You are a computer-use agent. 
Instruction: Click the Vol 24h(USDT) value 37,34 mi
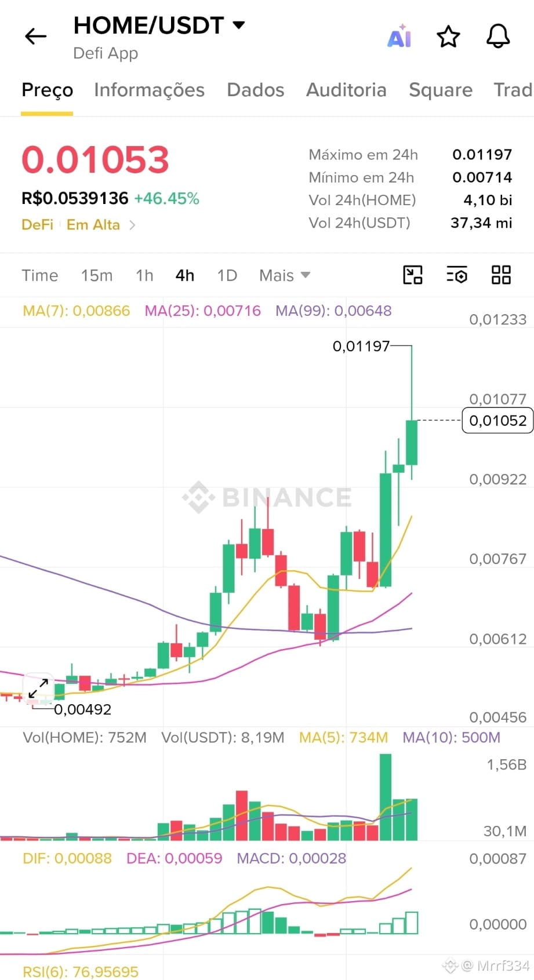click(x=481, y=223)
